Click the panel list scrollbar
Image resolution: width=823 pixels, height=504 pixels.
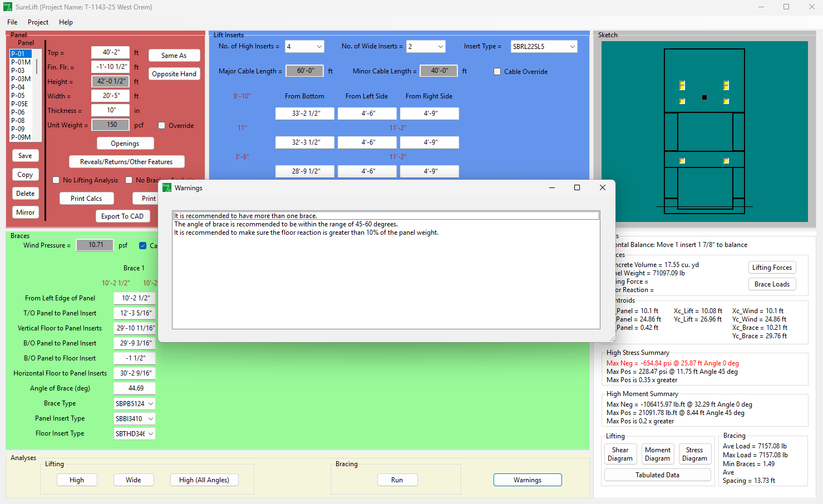[37, 67]
